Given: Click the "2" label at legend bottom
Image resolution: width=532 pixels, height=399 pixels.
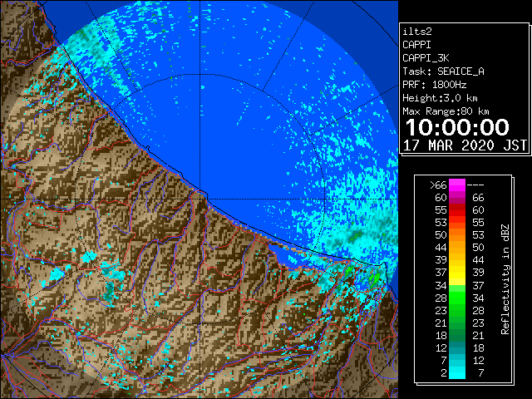Looking at the screenshot, I should pyautogui.click(x=444, y=373).
